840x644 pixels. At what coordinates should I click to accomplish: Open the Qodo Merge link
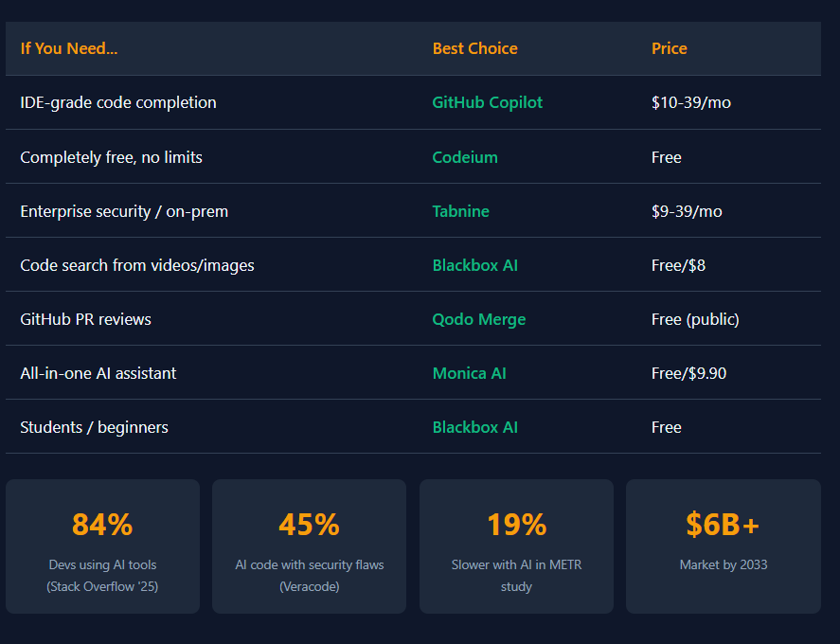478,319
